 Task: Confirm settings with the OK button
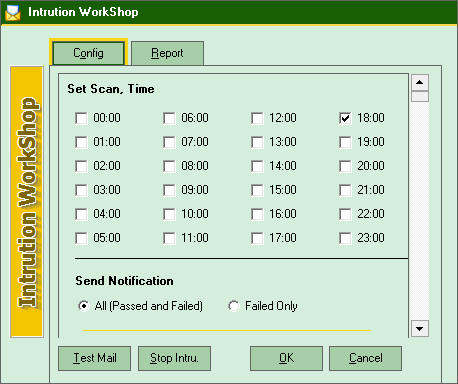286,358
